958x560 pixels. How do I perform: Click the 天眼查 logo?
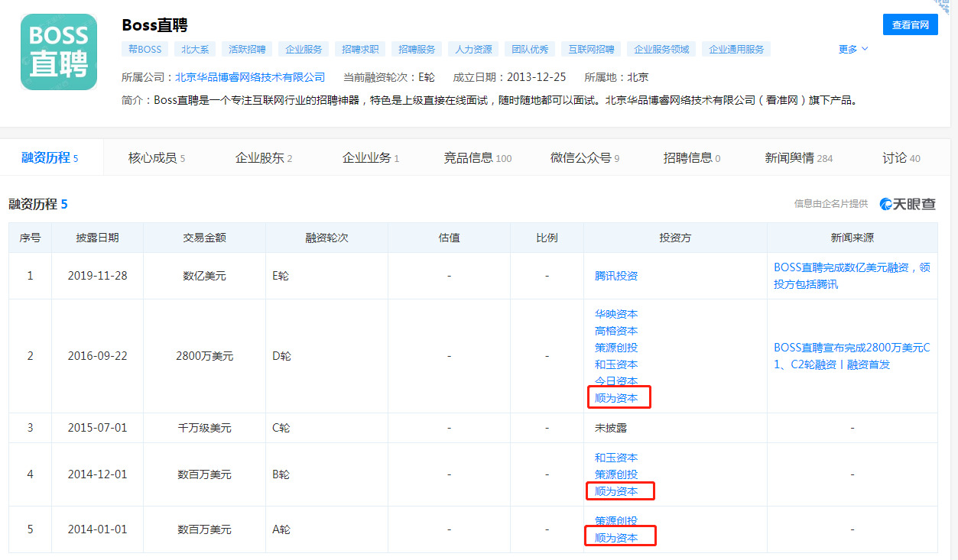pyautogui.click(x=908, y=204)
